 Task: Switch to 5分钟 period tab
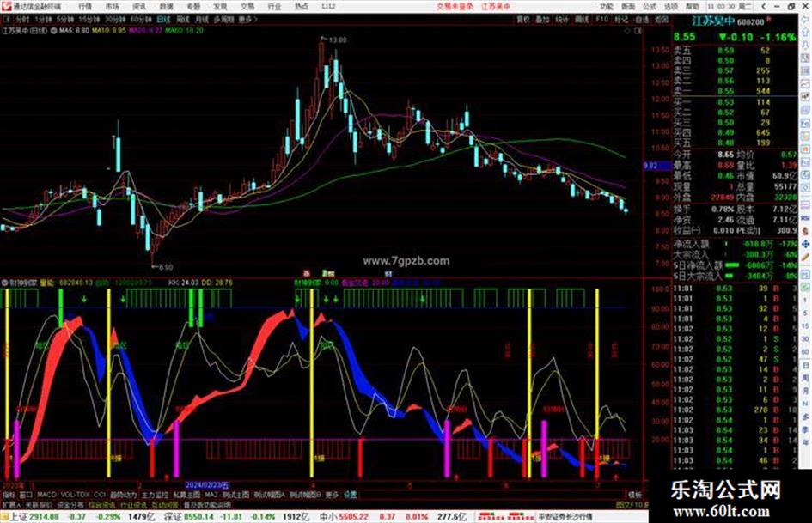[65, 19]
